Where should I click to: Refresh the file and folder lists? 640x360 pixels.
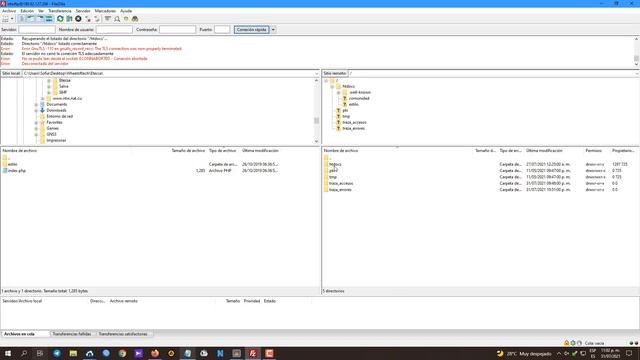(x=60, y=19)
